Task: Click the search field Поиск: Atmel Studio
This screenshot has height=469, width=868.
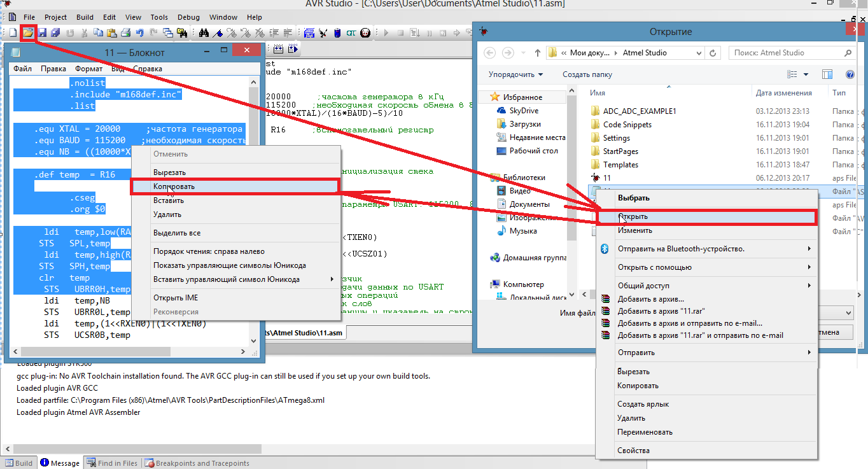Action: click(x=792, y=53)
